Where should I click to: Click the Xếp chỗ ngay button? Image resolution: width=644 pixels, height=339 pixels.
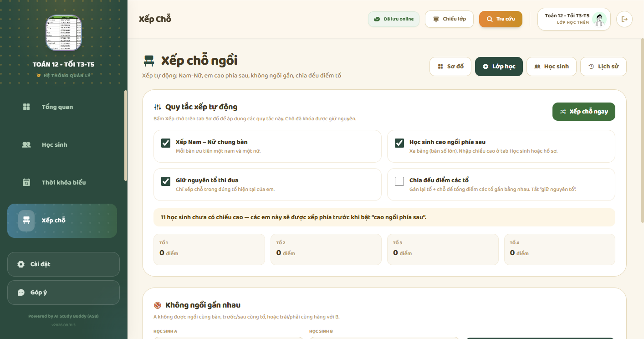point(583,112)
